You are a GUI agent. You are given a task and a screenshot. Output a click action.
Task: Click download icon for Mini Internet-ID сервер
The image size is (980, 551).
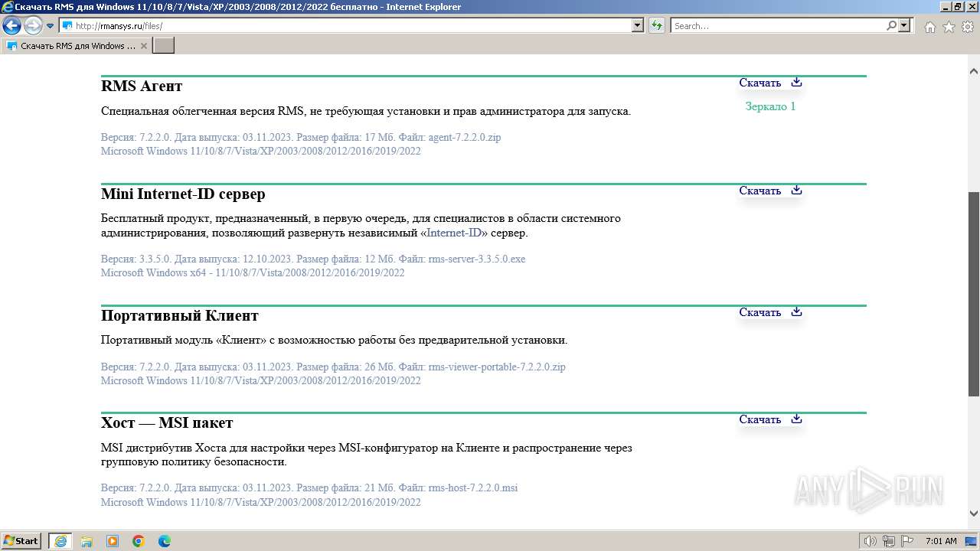796,190
